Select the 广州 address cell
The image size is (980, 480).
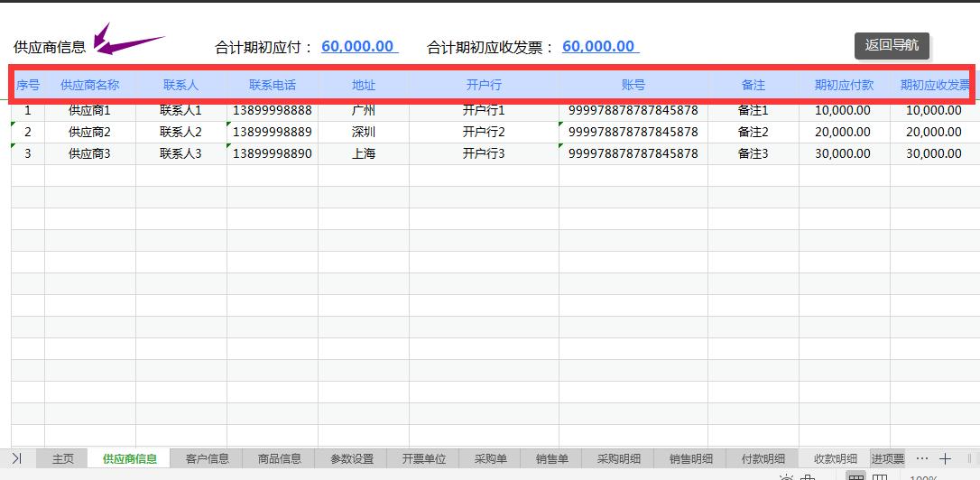(364, 111)
